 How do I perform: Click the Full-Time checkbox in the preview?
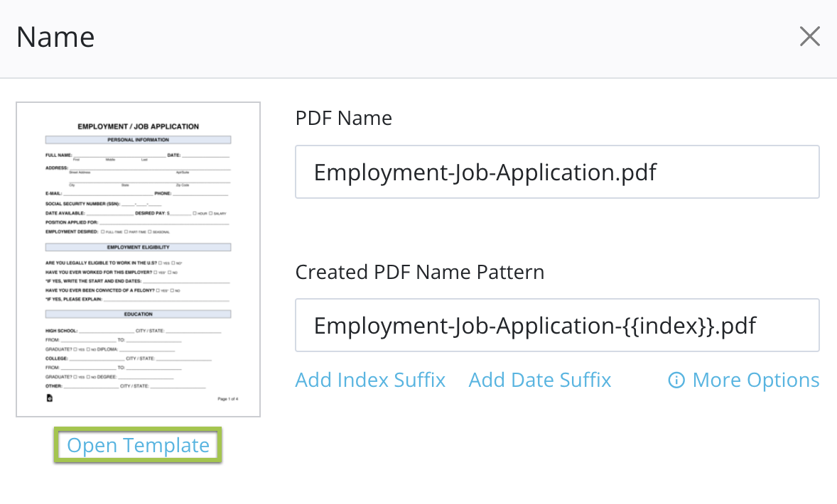click(103, 232)
